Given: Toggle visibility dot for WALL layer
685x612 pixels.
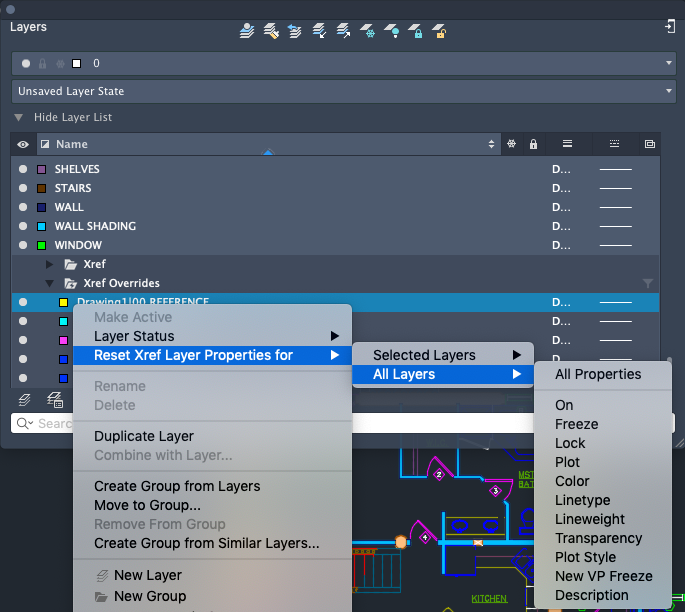Looking at the screenshot, I should pos(23,207).
